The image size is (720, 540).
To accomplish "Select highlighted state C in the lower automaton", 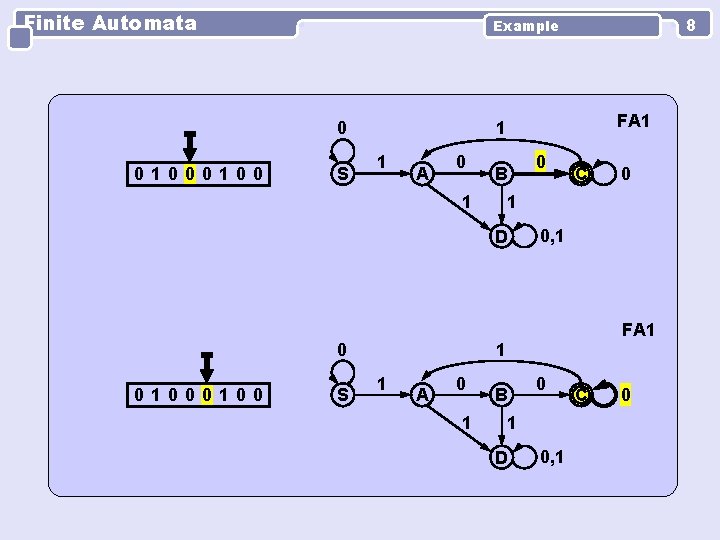I will [x=581, y=395].
